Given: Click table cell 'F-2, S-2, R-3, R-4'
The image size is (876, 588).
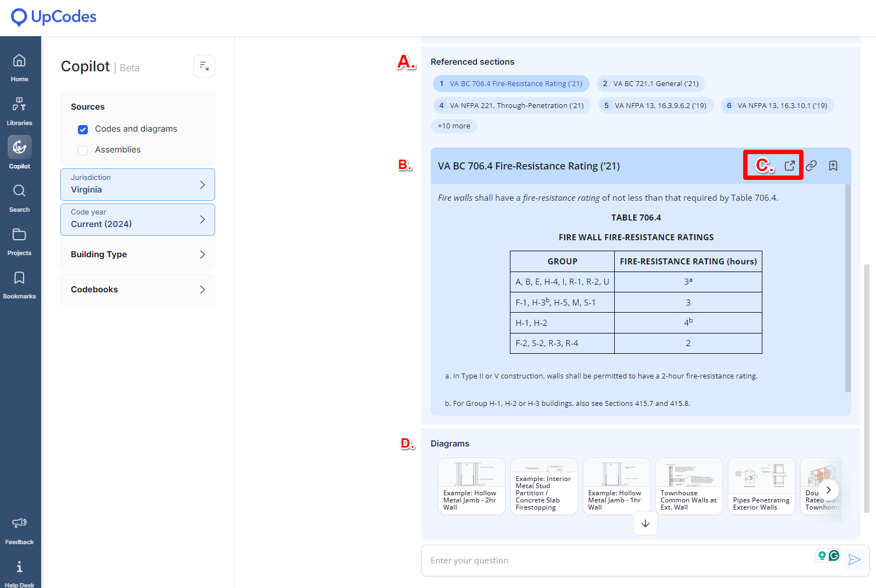Looking at the screenshot, I should 562,343.
